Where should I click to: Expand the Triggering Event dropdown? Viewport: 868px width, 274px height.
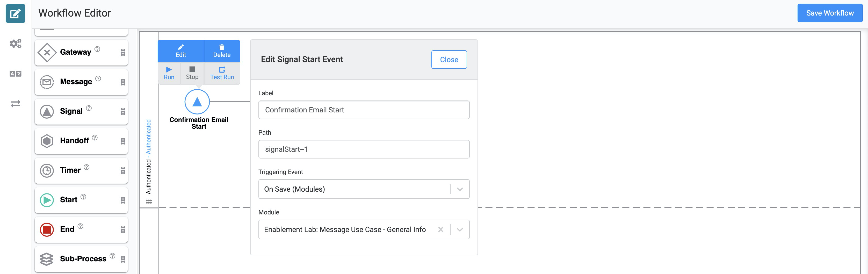(460, 189)
